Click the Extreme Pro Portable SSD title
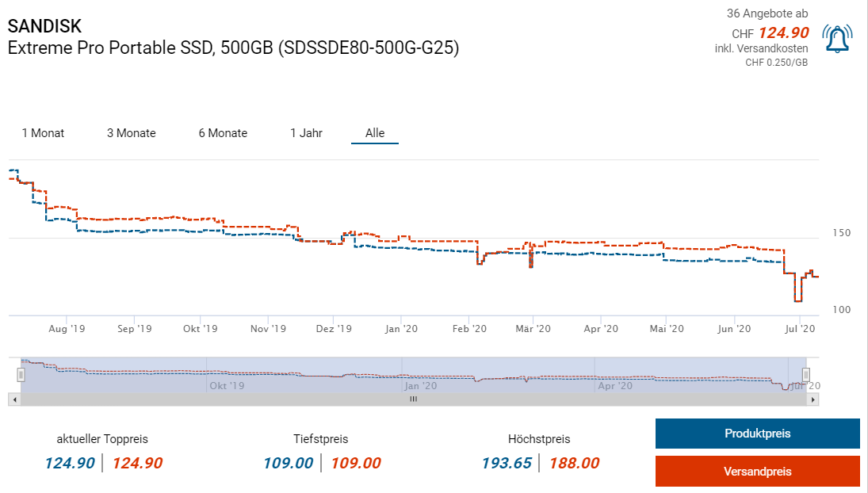This screenshot has height=493, width=868. (233, 48)
